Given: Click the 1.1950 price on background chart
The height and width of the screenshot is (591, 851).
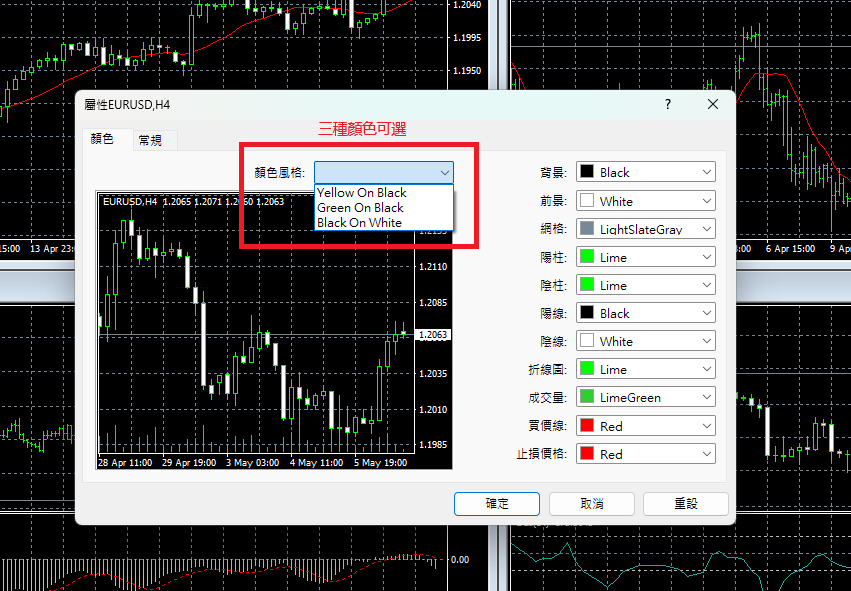Looking at the screenshot, I should 467,71.
